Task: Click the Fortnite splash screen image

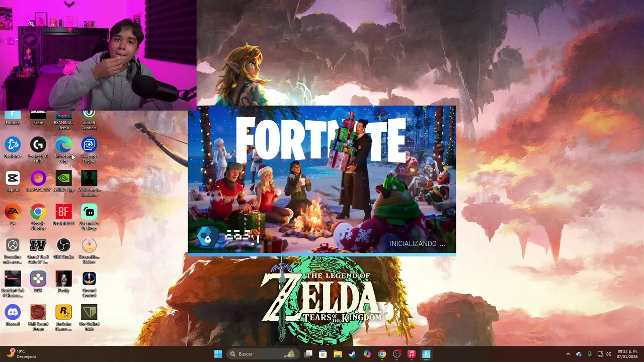Action: coord(322,179)
